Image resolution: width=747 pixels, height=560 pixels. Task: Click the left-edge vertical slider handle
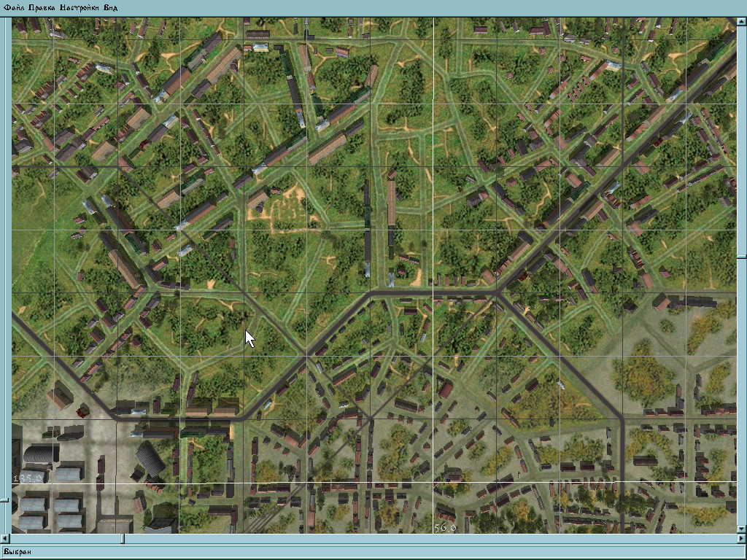point(4,500)
